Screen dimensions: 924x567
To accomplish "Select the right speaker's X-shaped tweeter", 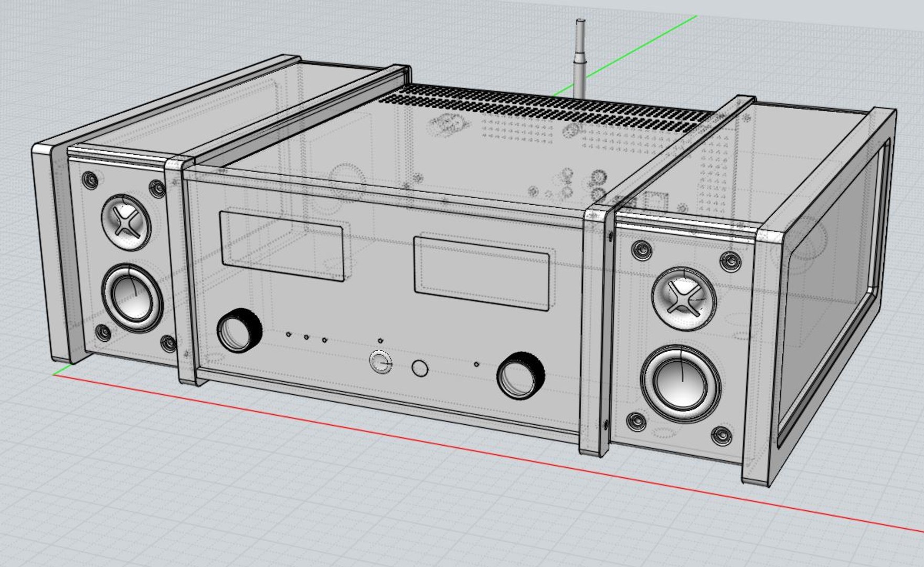I will pyautogui.click(x=684, y=298).
